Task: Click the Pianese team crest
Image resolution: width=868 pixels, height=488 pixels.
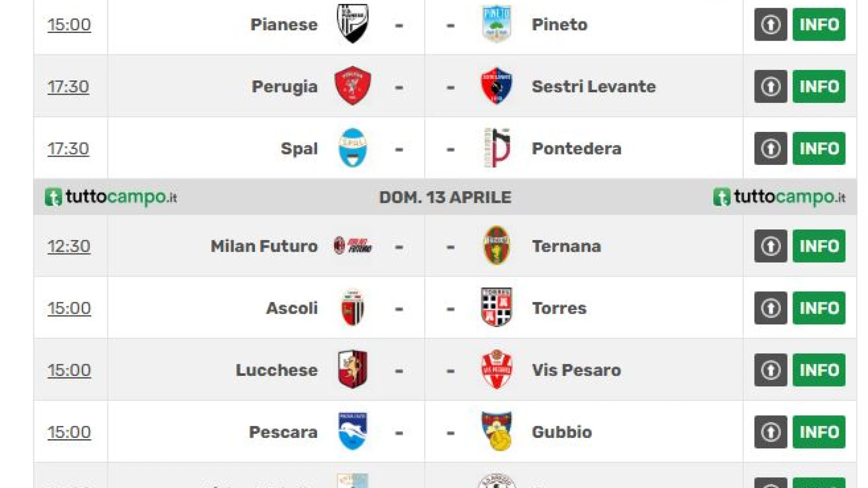Action: pyautogui.click(x=353, y=23)
